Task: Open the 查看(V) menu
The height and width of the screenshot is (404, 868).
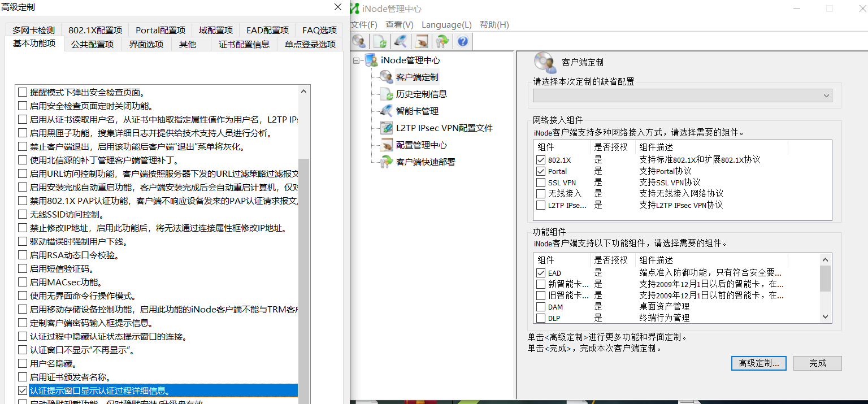Action: 399,25
